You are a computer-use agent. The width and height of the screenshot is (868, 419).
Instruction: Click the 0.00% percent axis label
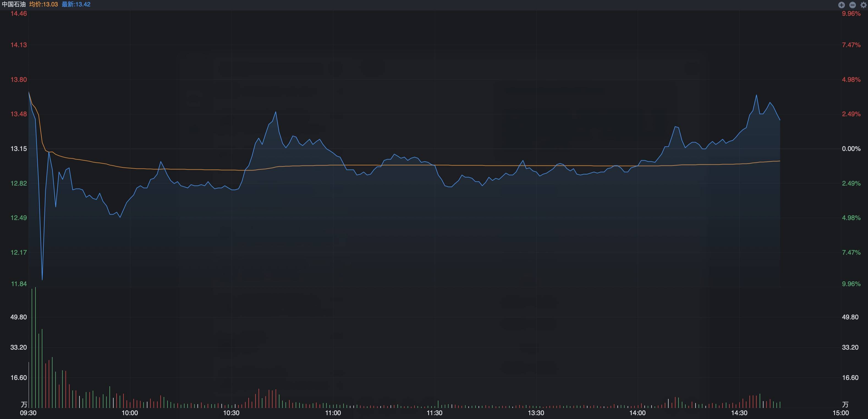click(851, 149)
